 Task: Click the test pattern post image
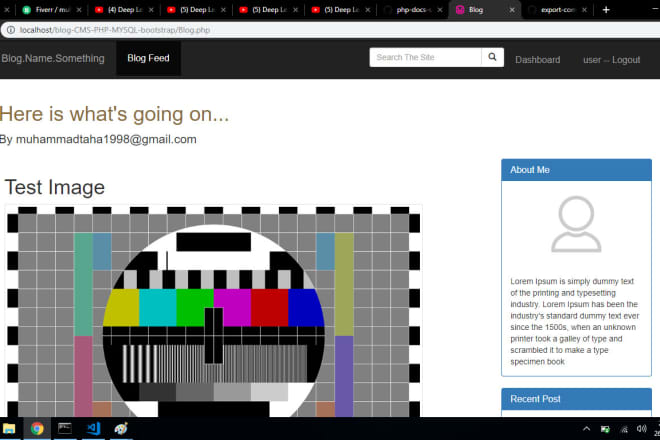tap(214, 311)
